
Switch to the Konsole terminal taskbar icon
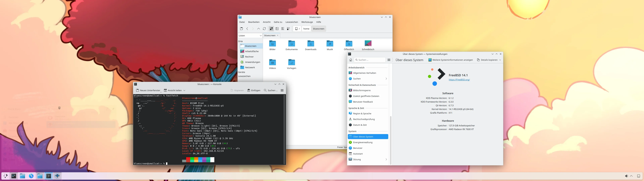(48, 176)
